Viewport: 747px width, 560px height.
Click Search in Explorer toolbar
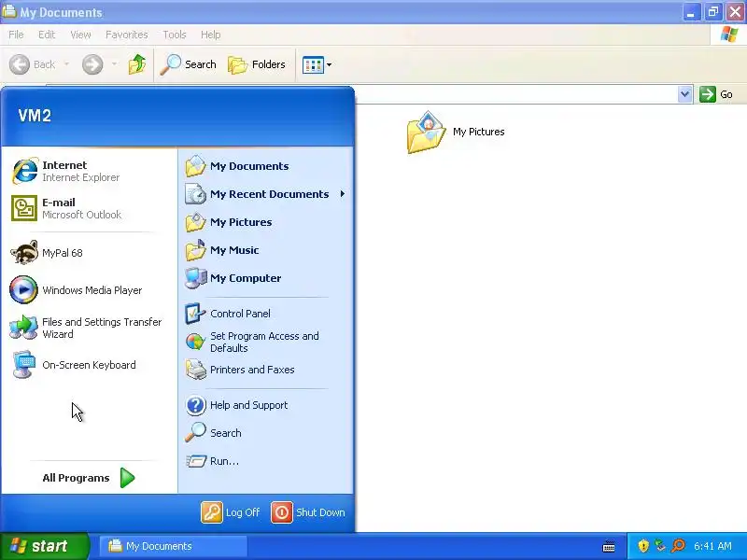click(x=188, y=64)
